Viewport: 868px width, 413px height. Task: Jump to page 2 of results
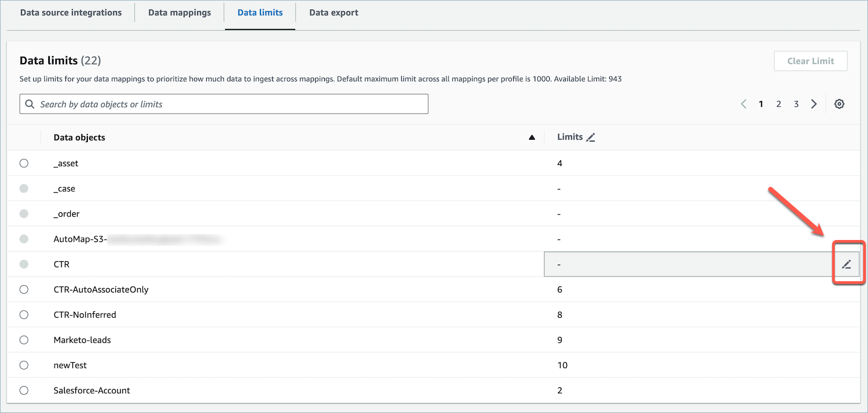[779, 104]
